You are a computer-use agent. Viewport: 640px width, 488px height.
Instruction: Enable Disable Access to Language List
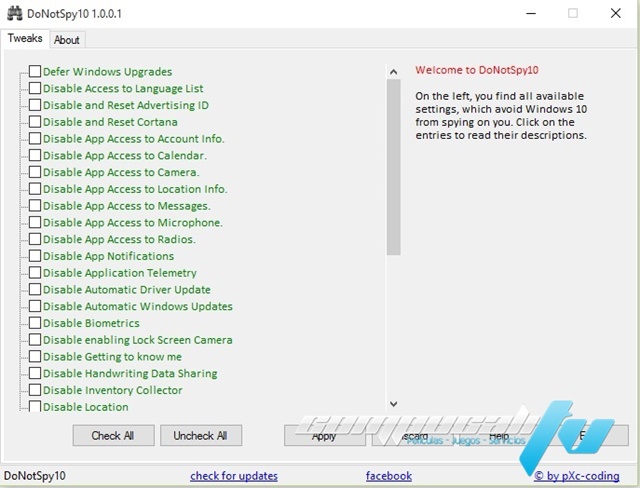[35, 88]
